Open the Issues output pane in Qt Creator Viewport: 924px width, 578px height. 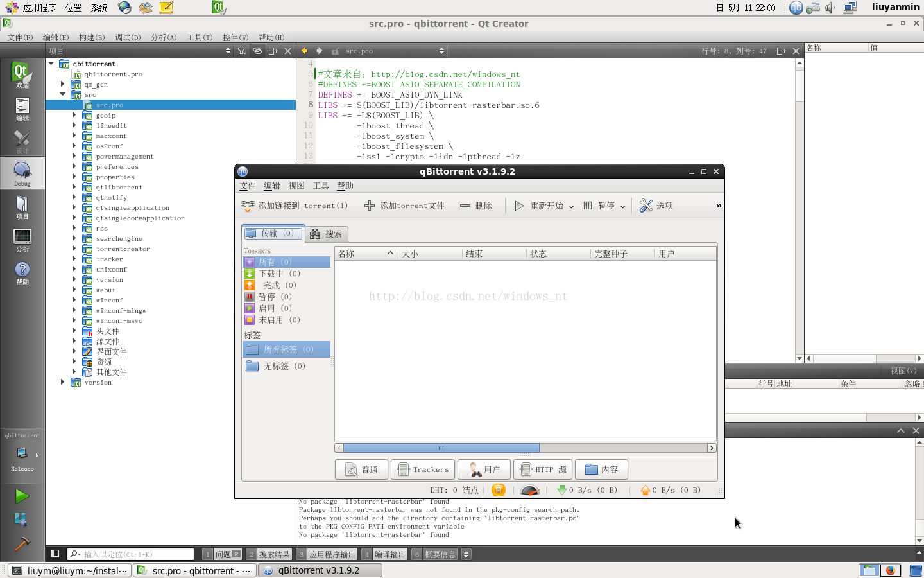222,554
